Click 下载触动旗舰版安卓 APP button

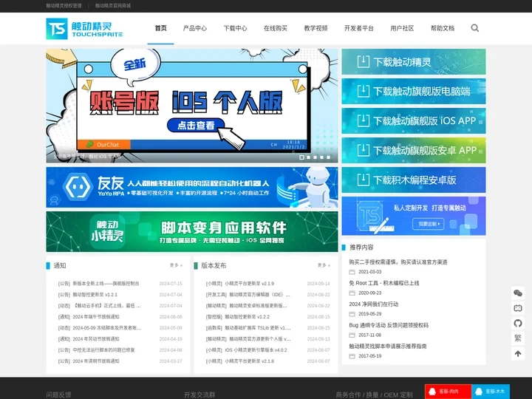[414, 150]
